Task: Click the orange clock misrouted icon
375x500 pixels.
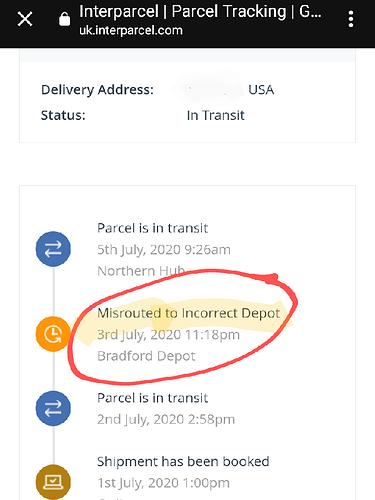Action: 53,334
